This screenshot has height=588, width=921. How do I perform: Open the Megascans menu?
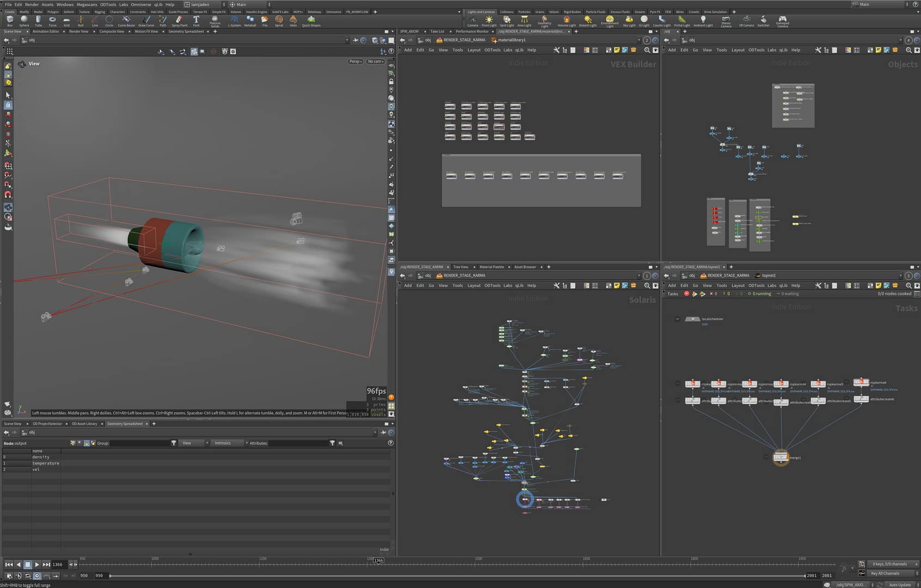[87, 4]
